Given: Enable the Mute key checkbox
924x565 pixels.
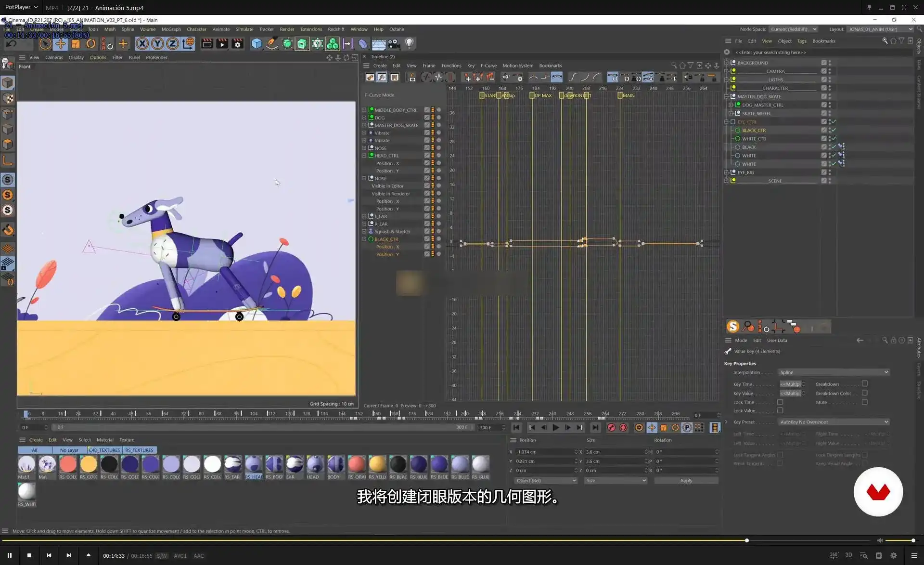Looking at the screenshot, I should tap(865, 402).
